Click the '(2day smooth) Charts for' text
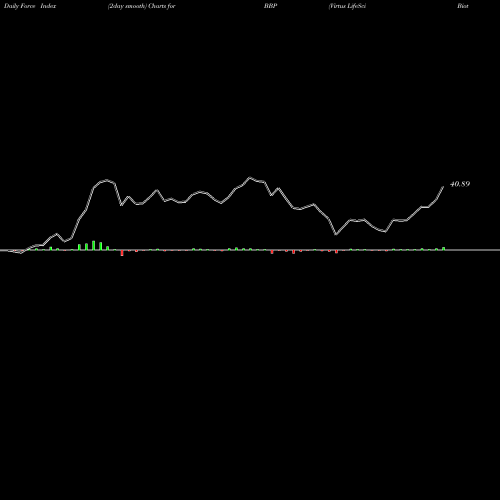Viewport: 500px width, 500px height. point(141,6)
